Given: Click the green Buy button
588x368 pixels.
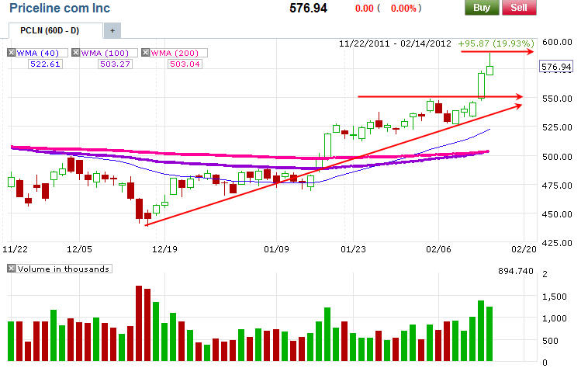Looking at the screenshot, I should pyautogui.click(x=482, y=7).
